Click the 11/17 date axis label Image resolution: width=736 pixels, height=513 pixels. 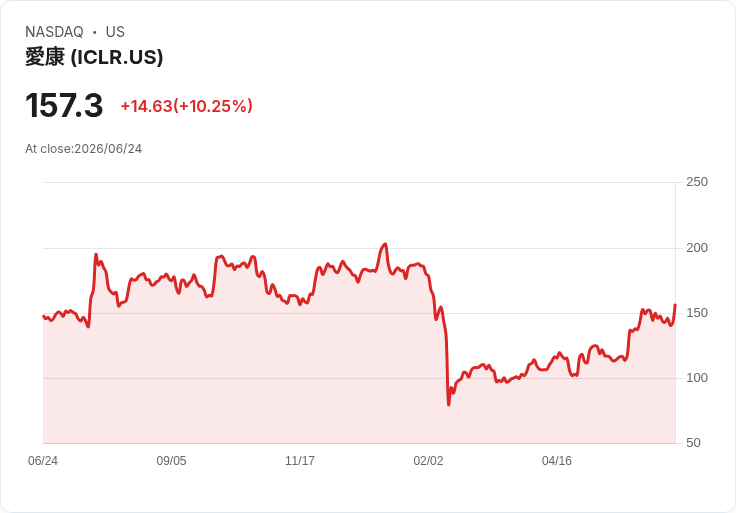300,460
